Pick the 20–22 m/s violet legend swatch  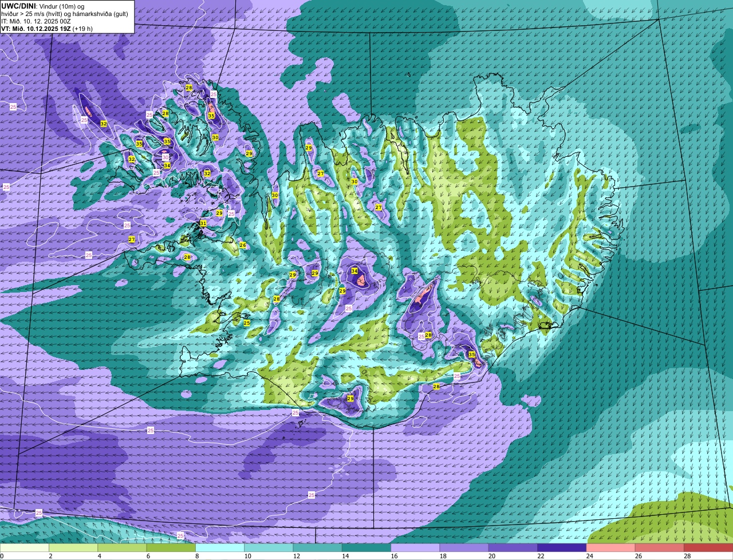513,547
